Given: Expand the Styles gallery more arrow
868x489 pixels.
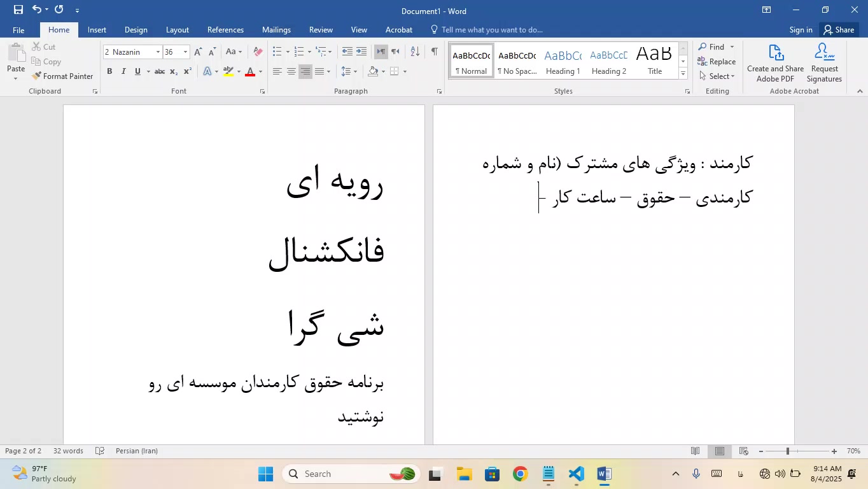Looking at the screenshot, I should (x=683, y=74).
